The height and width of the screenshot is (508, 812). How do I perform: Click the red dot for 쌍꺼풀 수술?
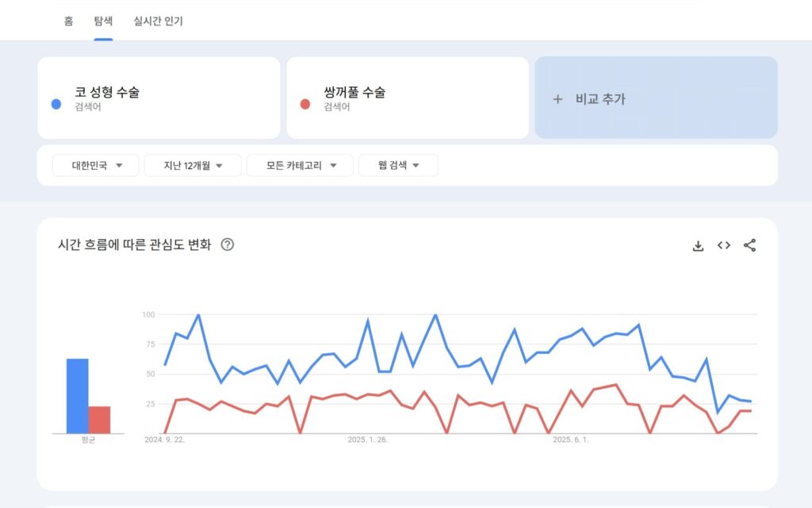[x=305, y=104]
